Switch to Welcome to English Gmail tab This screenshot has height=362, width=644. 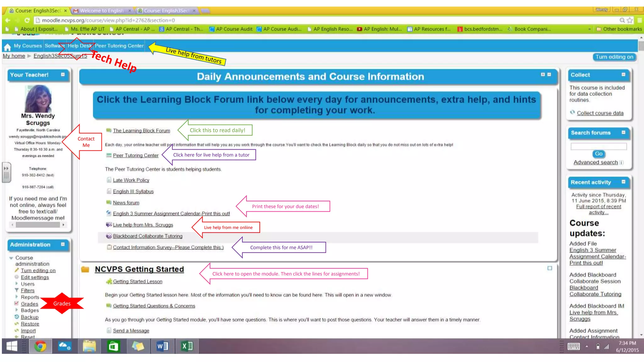click(102, 11)
